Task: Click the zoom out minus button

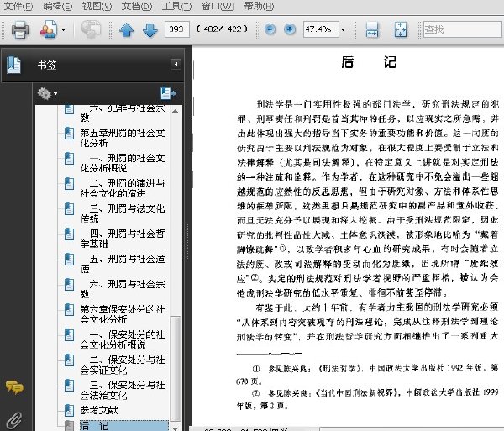Action: coord(270,29)
